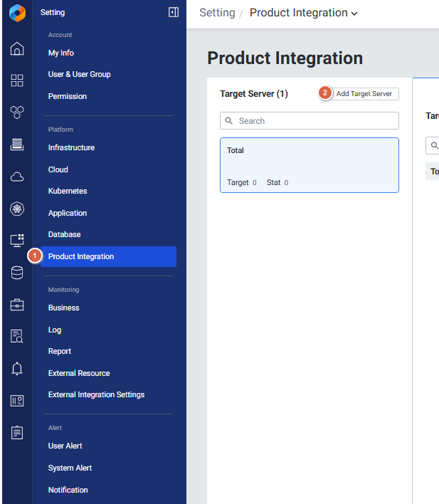The width and height of the screenshot is (439, 504).
Task: Open the Kubernetes helm wheel icon
Action: click(x=17, y=209)
